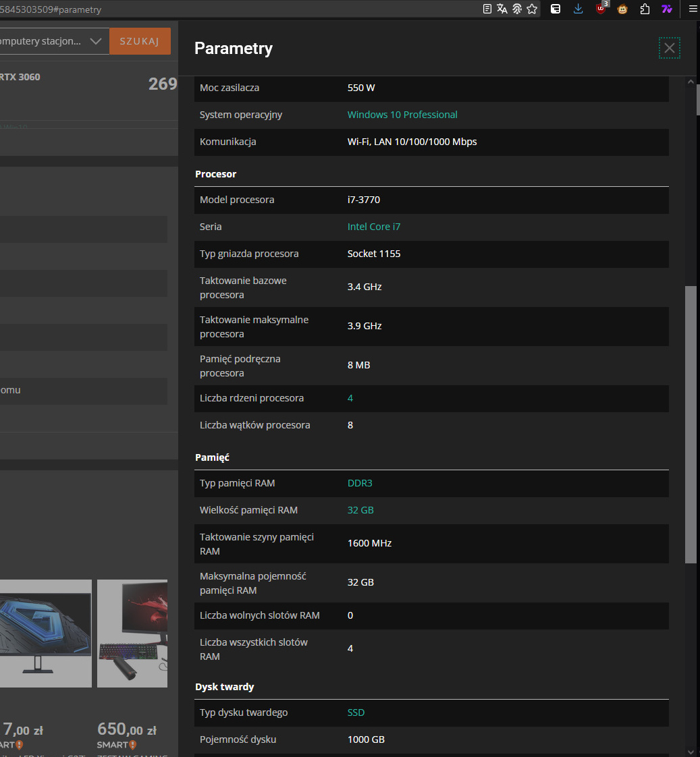Click the scroll-up arrow of the panel

coord(691,82)
